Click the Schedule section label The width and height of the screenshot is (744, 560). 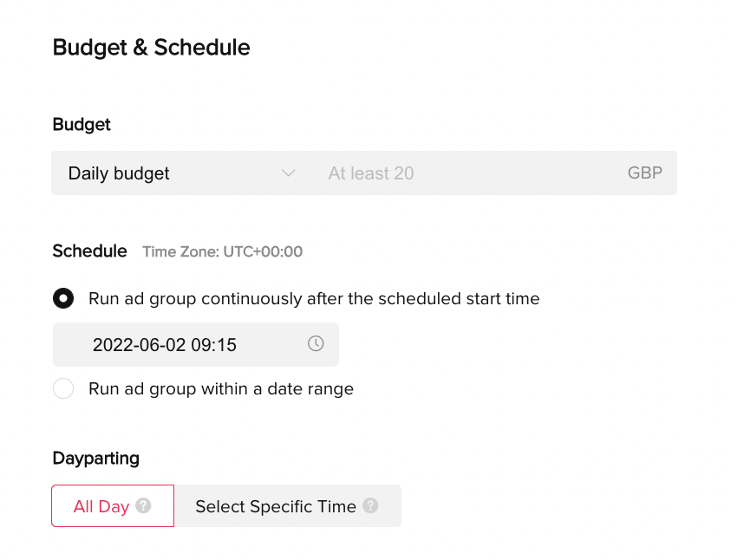click(89, 251)
